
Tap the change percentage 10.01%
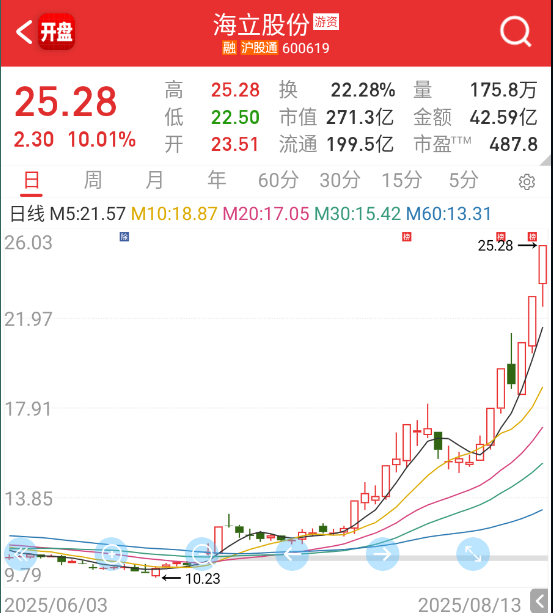[102, 140]
